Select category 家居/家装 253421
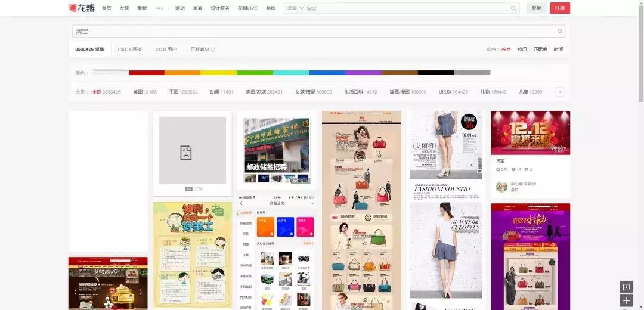 click(x=264, y=92)
